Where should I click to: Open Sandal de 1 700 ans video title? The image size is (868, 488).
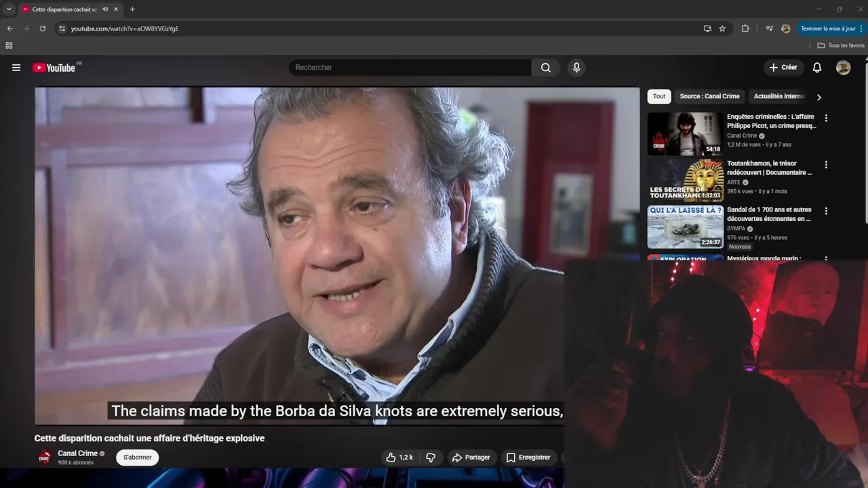[769, 214]
